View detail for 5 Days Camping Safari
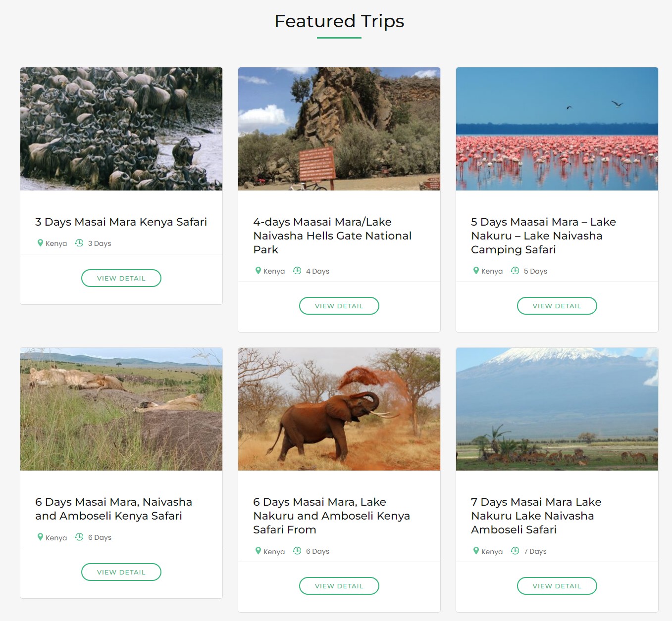 point(557,306)
